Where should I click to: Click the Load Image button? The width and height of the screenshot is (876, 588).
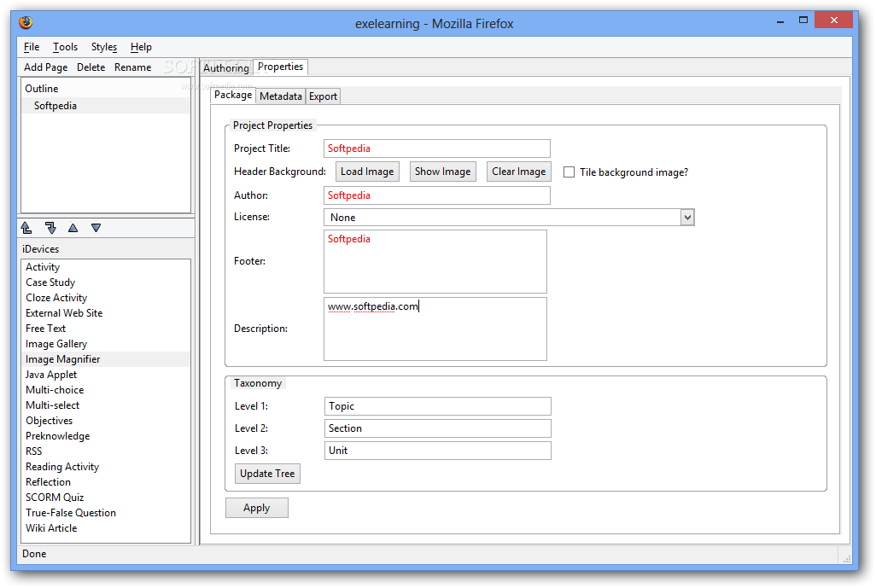click(367, 172)
